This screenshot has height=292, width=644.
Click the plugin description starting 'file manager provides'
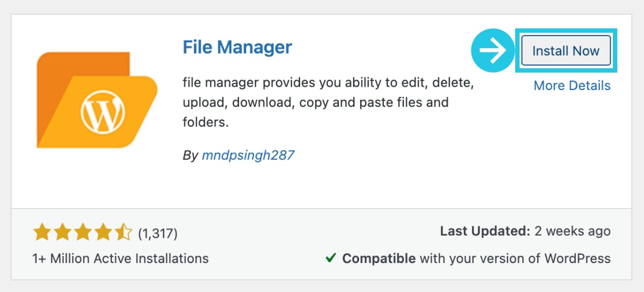tap(329, 103)
